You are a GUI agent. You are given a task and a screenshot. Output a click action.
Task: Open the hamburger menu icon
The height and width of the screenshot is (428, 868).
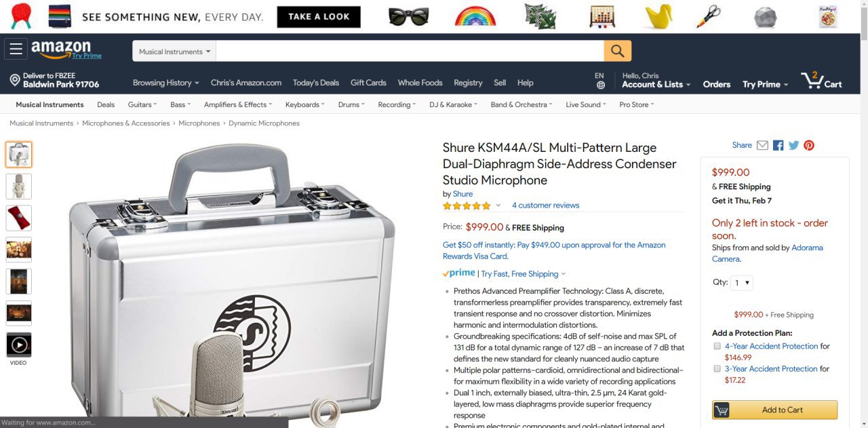tap(16, 49)
